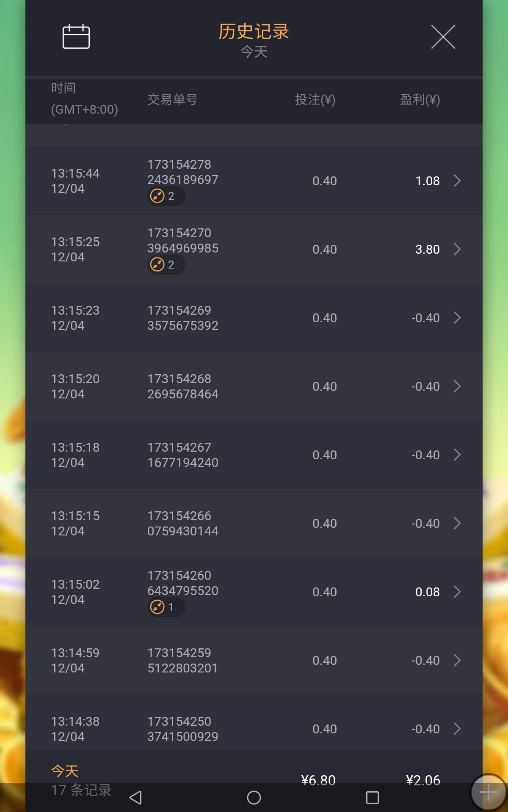Expand details for the 3.80 profit record
Viewport: 508px width, 812px height.
[457, 250]
